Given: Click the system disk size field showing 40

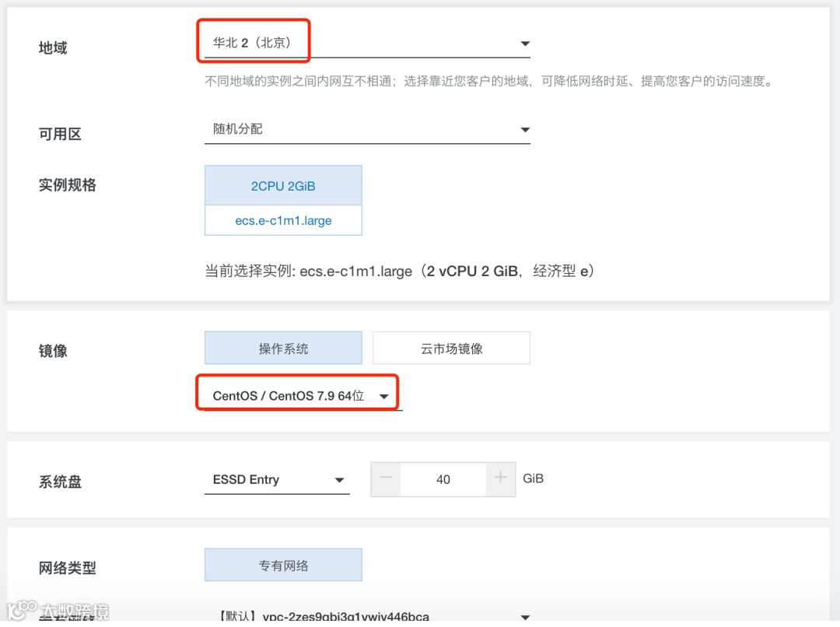Looking at the screenshot, I should (443, 480).
